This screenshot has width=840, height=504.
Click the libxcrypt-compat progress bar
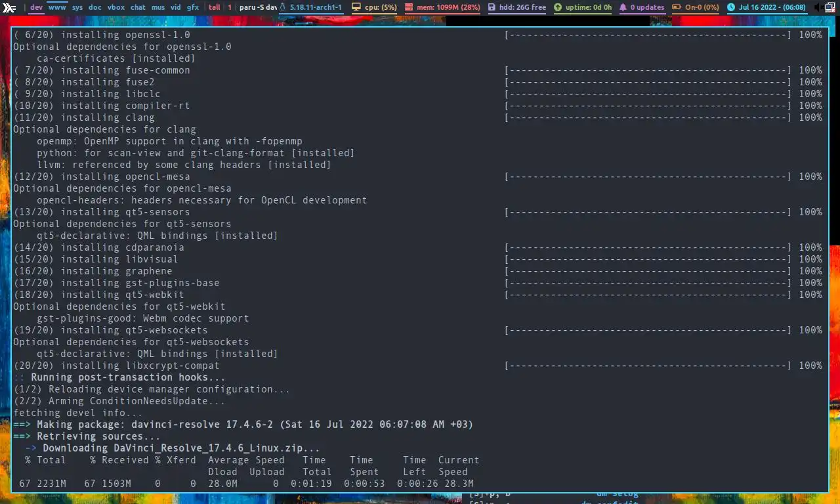tap(648, 366)
